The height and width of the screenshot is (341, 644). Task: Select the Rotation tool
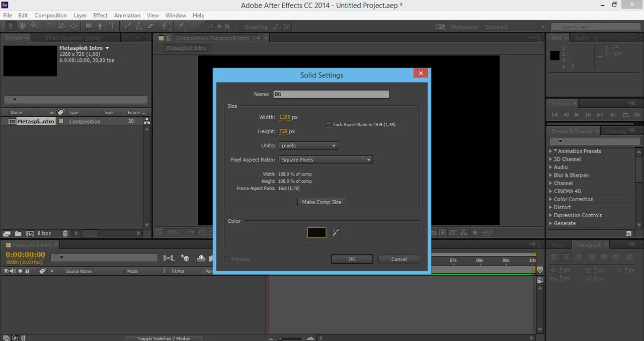point(50,26)
